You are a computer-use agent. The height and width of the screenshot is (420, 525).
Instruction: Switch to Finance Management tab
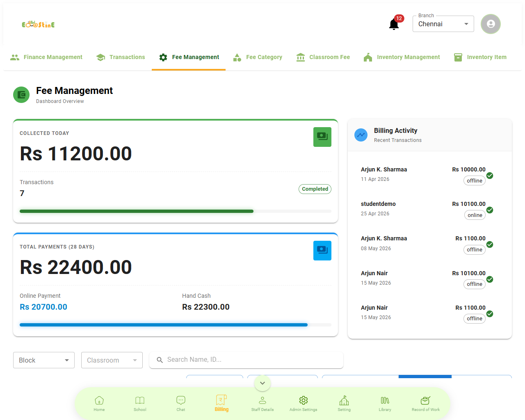coord(46,57)
